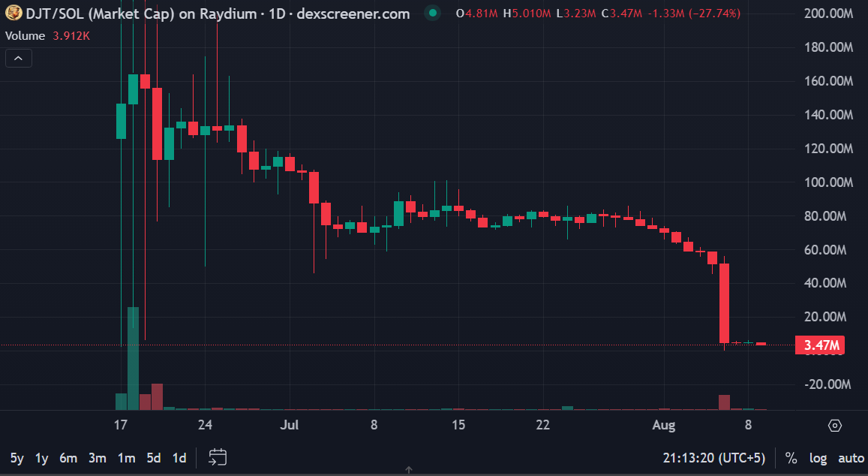The width and height of the screenshot is (868, 476).
Task: Click the 24 date label on time axis
Action: (205, 425)
